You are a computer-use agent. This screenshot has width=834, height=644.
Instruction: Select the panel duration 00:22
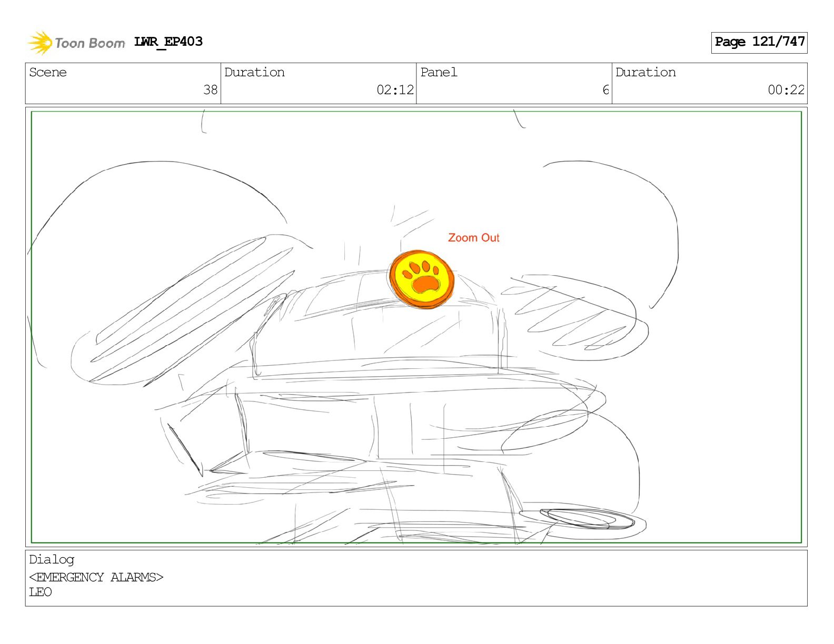pos(786,90)
